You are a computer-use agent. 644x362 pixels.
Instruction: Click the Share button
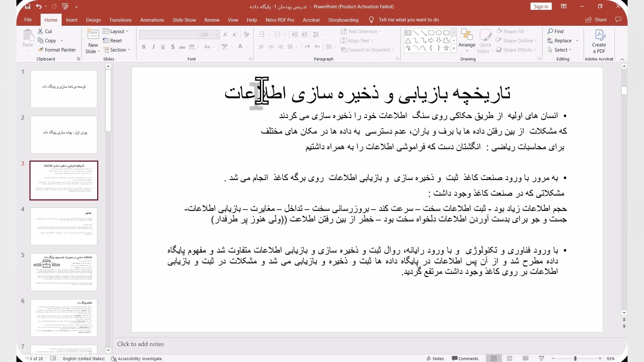click(x=596, y=20)
